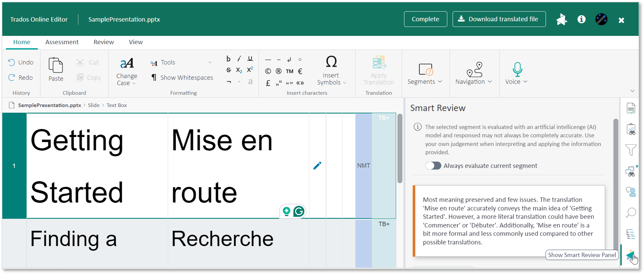Open the Review ribbon tab

[103, 42]
